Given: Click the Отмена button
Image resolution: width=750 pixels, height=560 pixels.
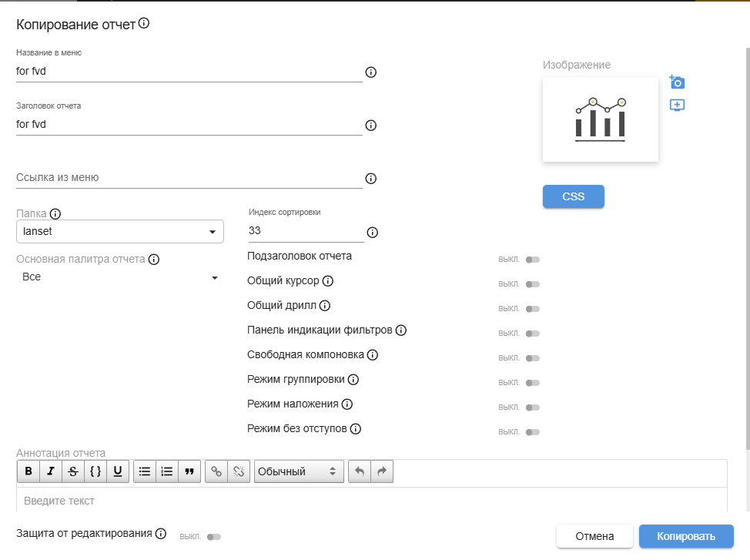Looking at the screenshot, I should (594, 536).
